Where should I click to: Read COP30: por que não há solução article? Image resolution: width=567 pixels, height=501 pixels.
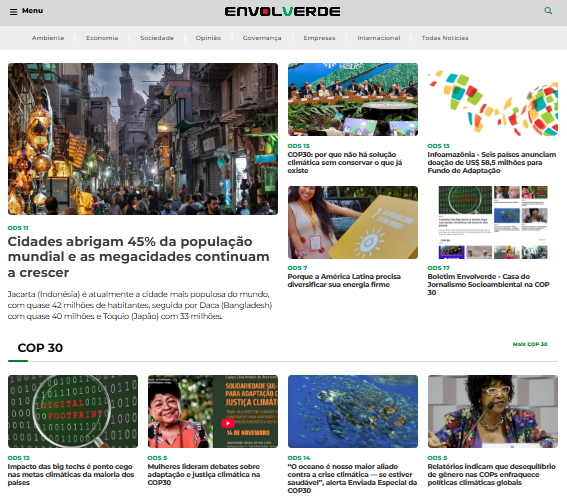pyautogui.click(x=345, y=162)
